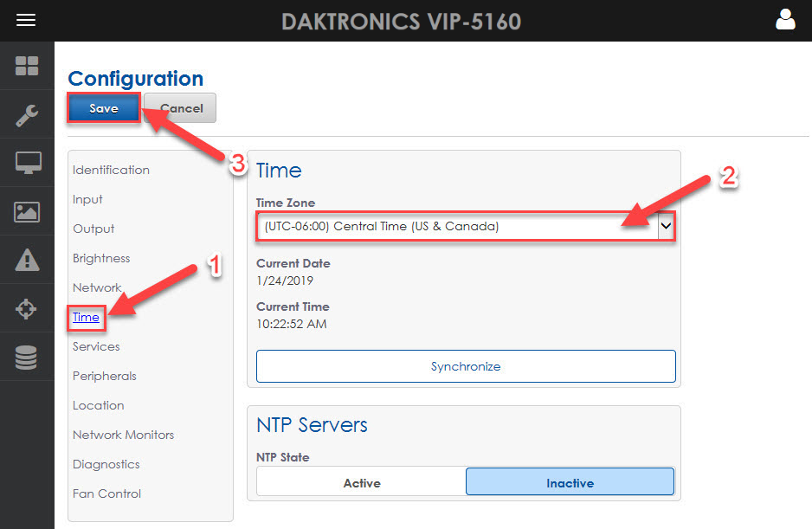Image resolution: width=812 pixels, height=529 pixels.
Task: Open the image picture icon
Action: (x=27, y=211)
